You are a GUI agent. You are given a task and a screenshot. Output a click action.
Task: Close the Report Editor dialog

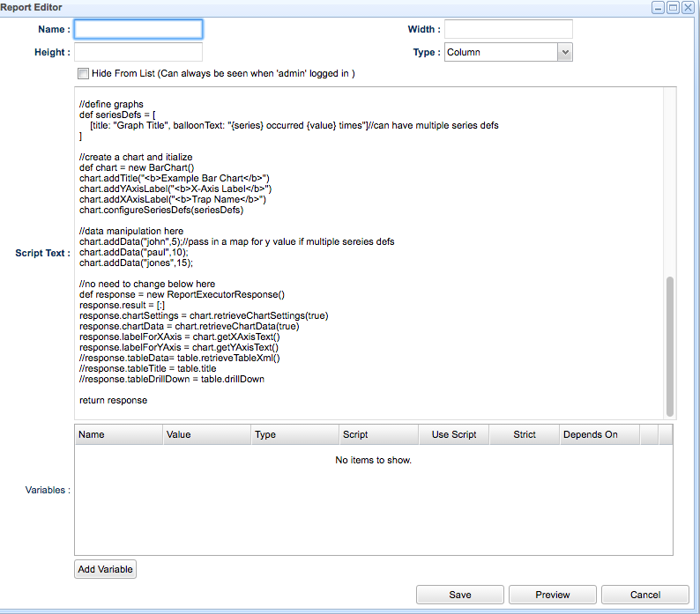tap(688, 7)
